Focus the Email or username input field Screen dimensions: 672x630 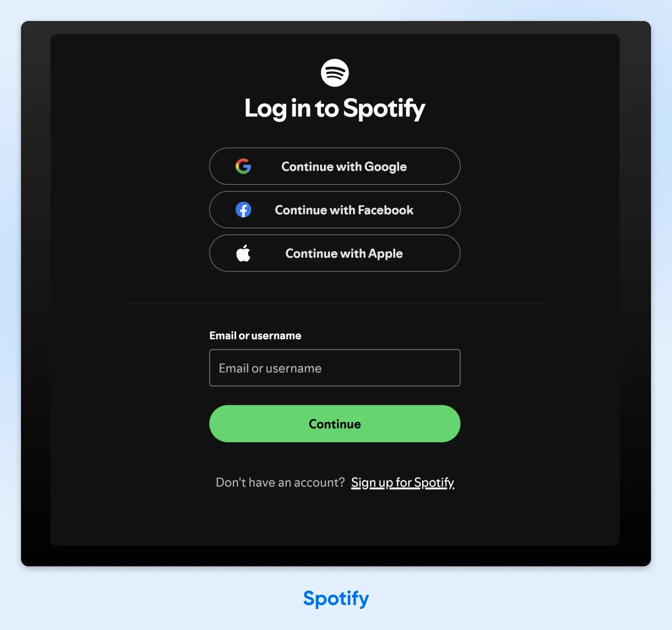pos(335,368)
